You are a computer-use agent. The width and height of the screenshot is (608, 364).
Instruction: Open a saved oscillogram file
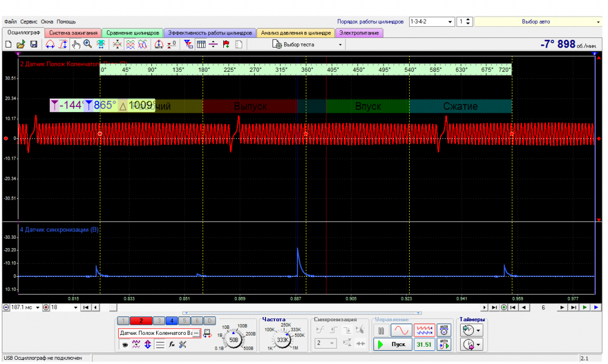pyautogui.click(x=21, y=44)
